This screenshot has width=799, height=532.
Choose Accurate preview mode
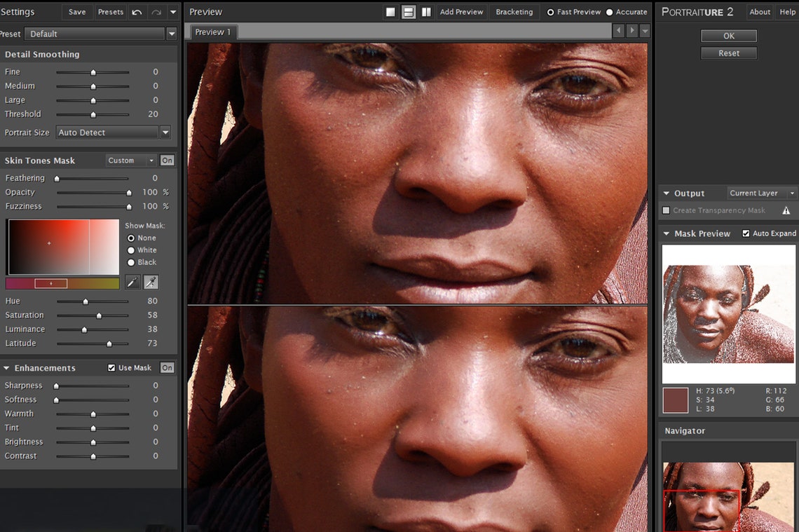pos(610,12)
